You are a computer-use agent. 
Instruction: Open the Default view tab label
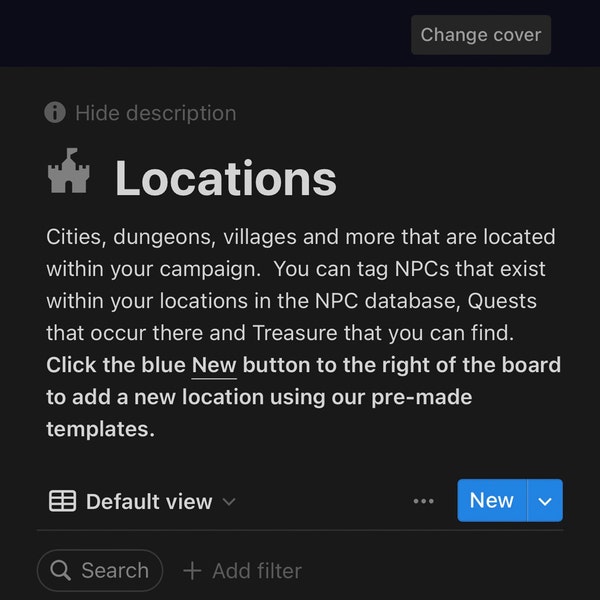click(x=149, y=501)
